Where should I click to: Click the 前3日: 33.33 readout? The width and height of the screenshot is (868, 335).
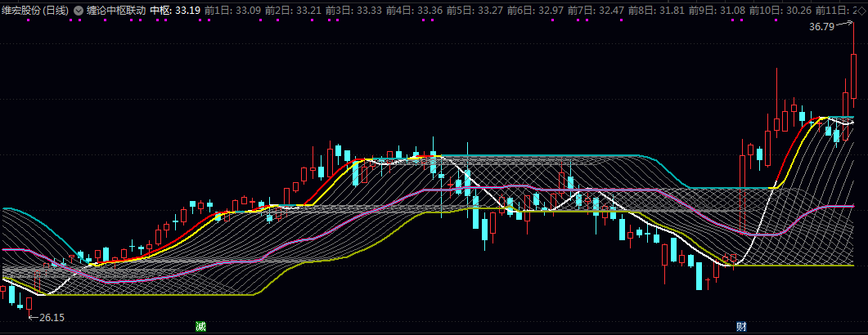point(353,10)
